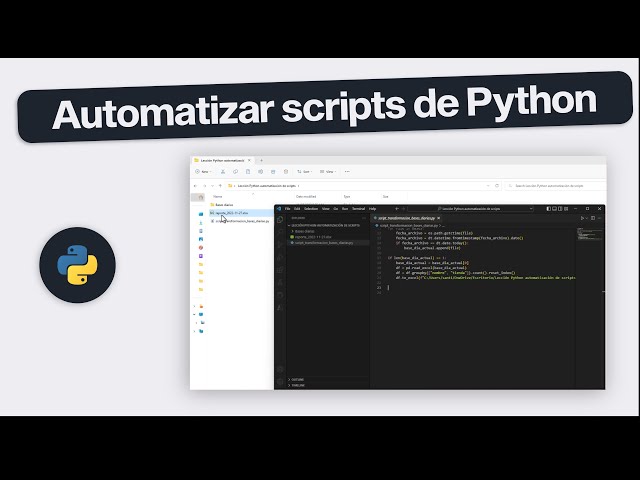The height and width of the screenshot is (480, 640).
Task: Sort by the Name column header
Action: coord(218,197)
